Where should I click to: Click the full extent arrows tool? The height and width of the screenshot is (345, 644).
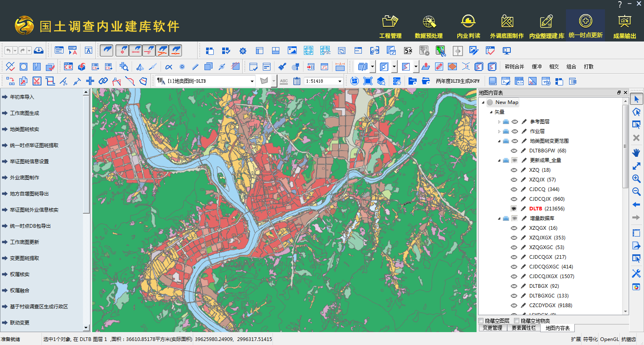point(636,166)
